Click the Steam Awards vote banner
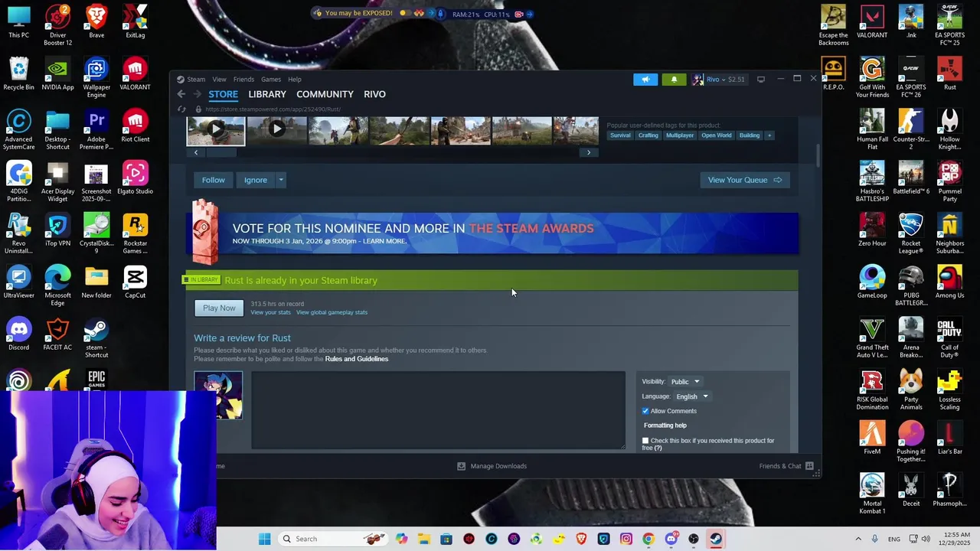 pyautogui.click(x=492, y=233)
